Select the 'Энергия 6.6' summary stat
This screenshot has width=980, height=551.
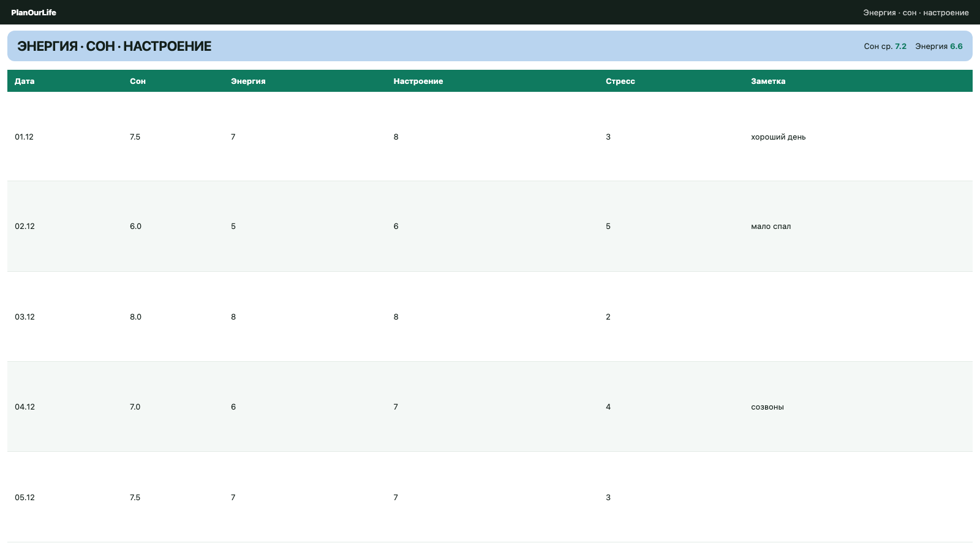(939, 46)
